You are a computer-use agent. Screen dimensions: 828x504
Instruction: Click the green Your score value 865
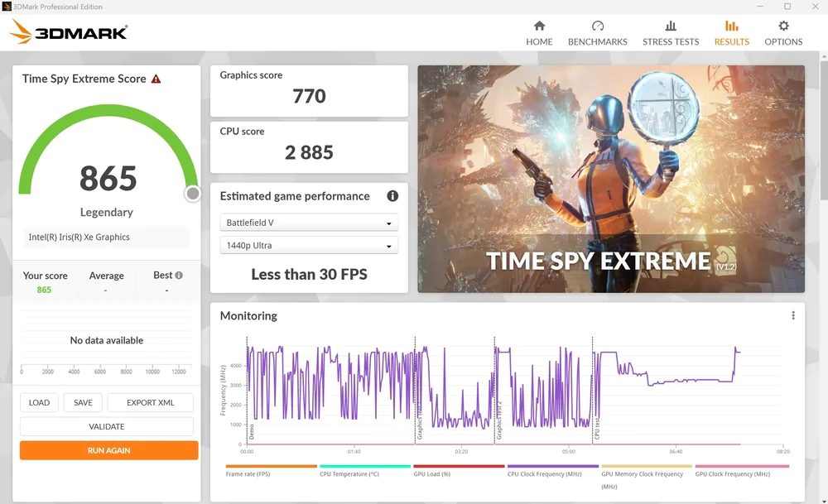pyautogui.click(x=44, y=290)
